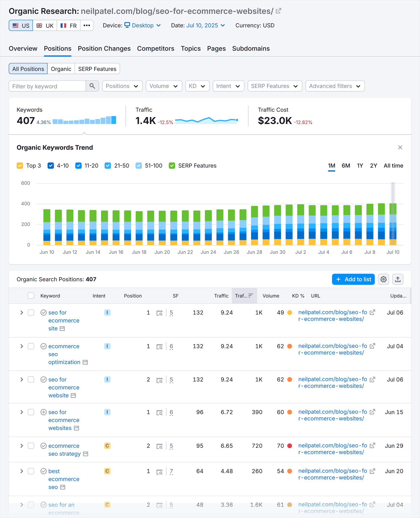
Task: View SERP snapshot for seo for ecommerce site
Action: (x=159, y=313)
